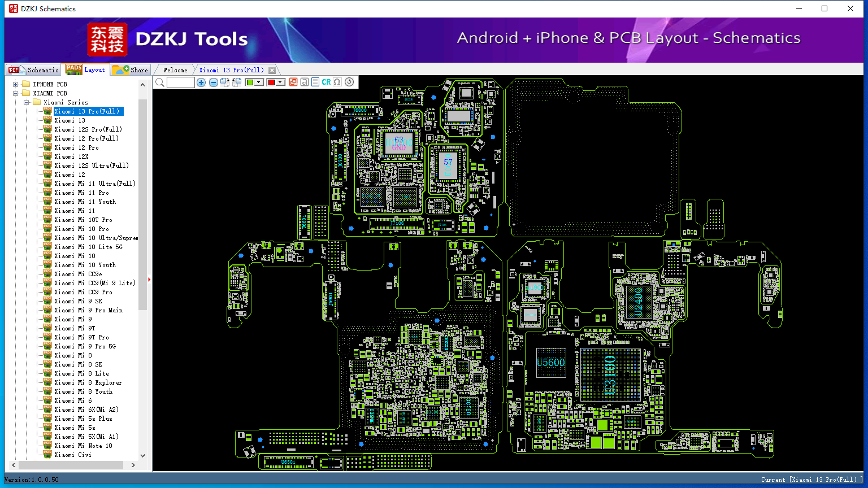868x488 pixels.
Task: Click the red splitter arrow to collapse panel
Action: [149, 280]
